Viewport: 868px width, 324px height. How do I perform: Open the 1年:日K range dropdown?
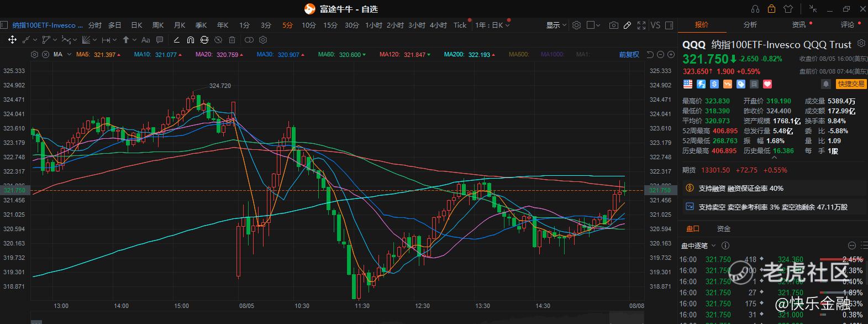pos(492,25)
